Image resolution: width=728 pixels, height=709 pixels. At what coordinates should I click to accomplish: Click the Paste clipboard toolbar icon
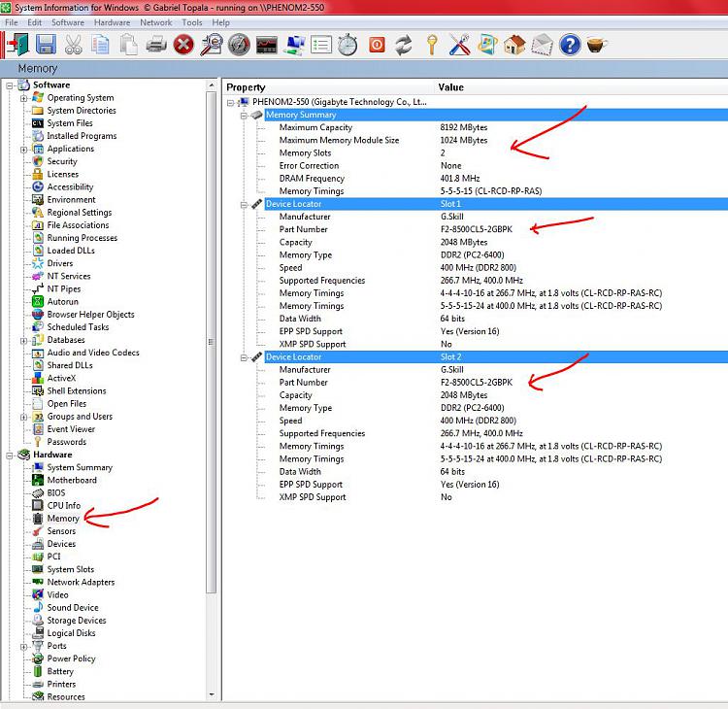[x=128, y=45]
